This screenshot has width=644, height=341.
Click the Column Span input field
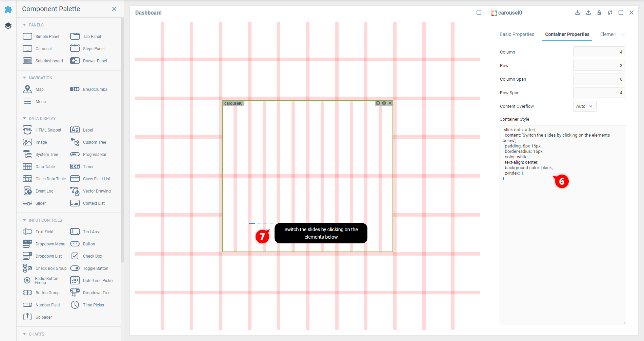point(599,79)
